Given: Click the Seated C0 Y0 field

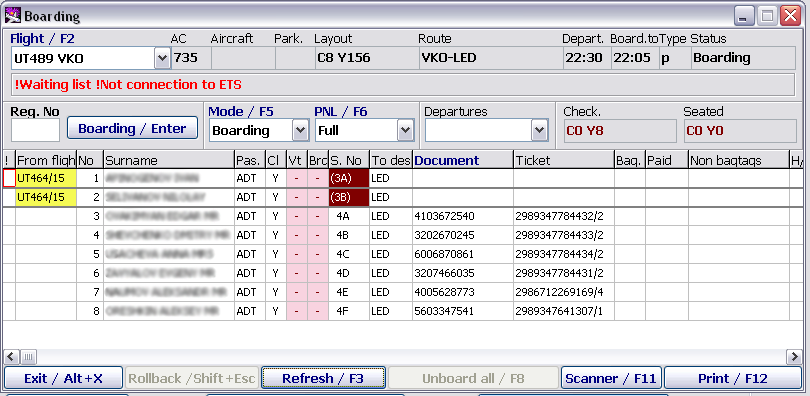Looking at the screenshot, I should click(740, 131).
